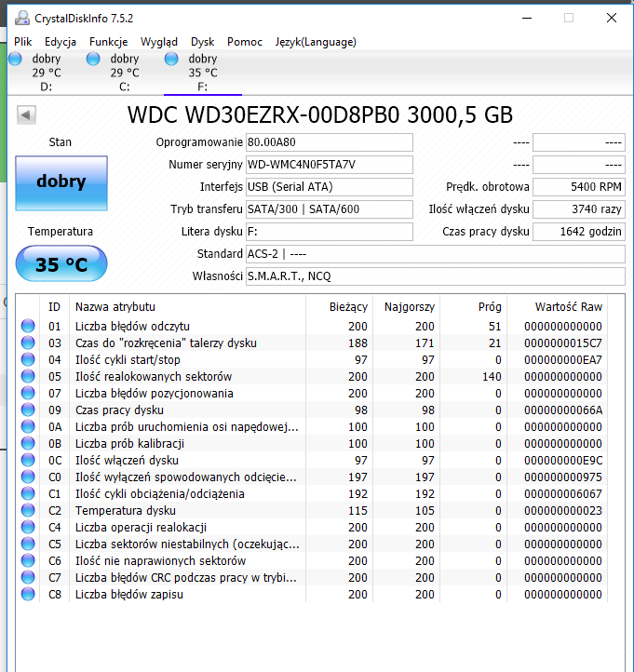Click status orb of attribute 09 row
Viewport: 634px width, 672px height.
click(28, 410)
